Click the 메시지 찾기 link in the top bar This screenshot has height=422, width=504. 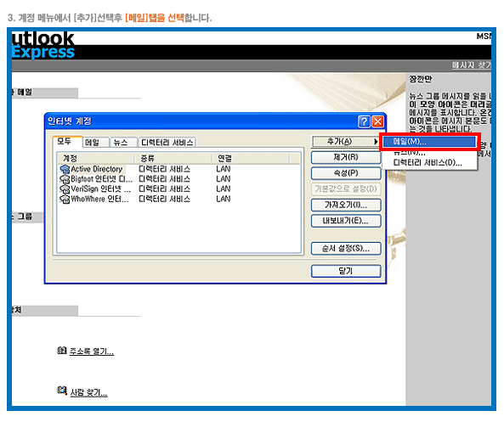(x=472, y=65)
